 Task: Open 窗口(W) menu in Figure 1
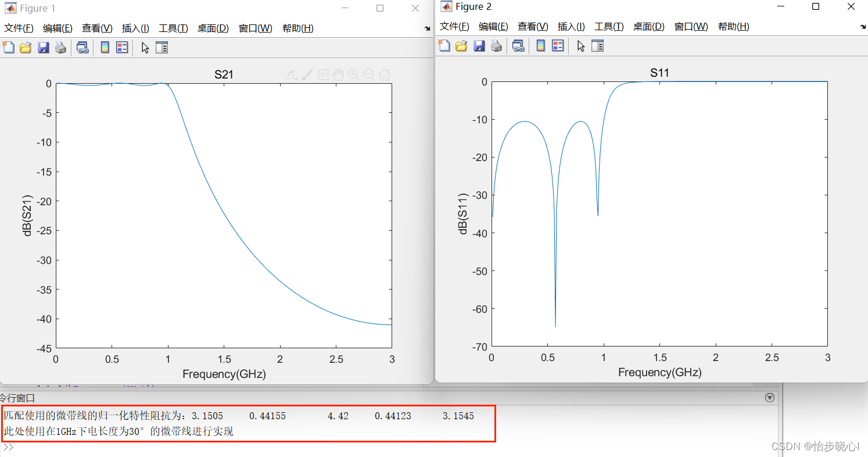tap(256, 28)
